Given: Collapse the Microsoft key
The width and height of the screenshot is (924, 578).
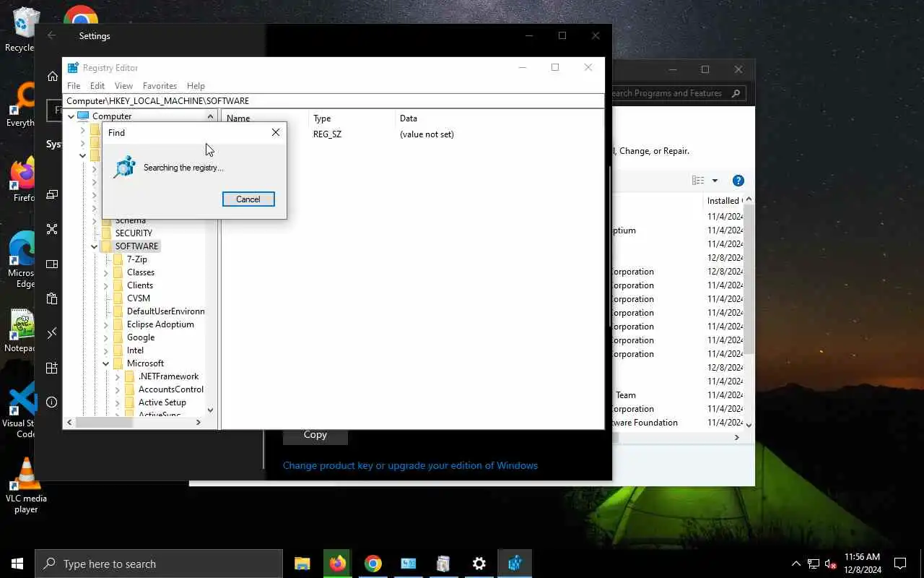Looking at the screenshot, I should click(105, 363).
